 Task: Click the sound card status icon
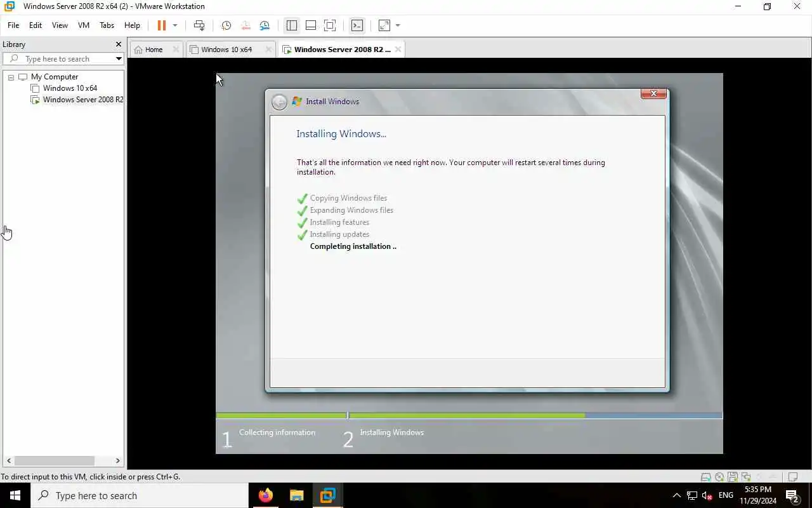pos(759,477)
